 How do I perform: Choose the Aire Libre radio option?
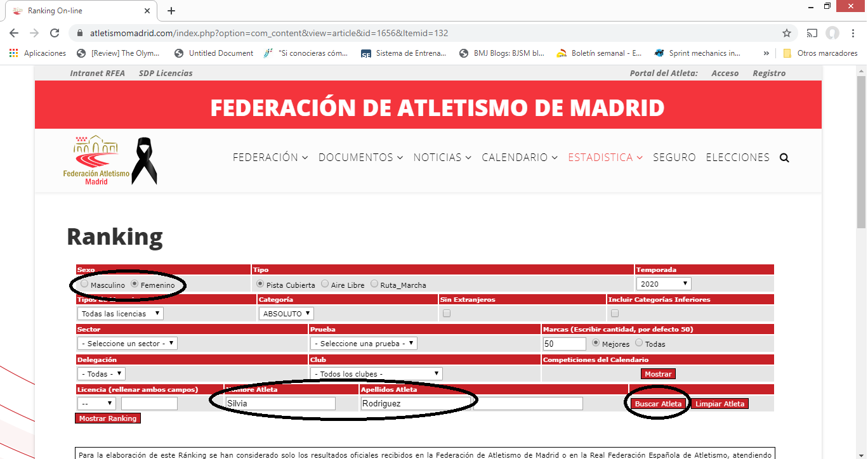pos(325,285)
